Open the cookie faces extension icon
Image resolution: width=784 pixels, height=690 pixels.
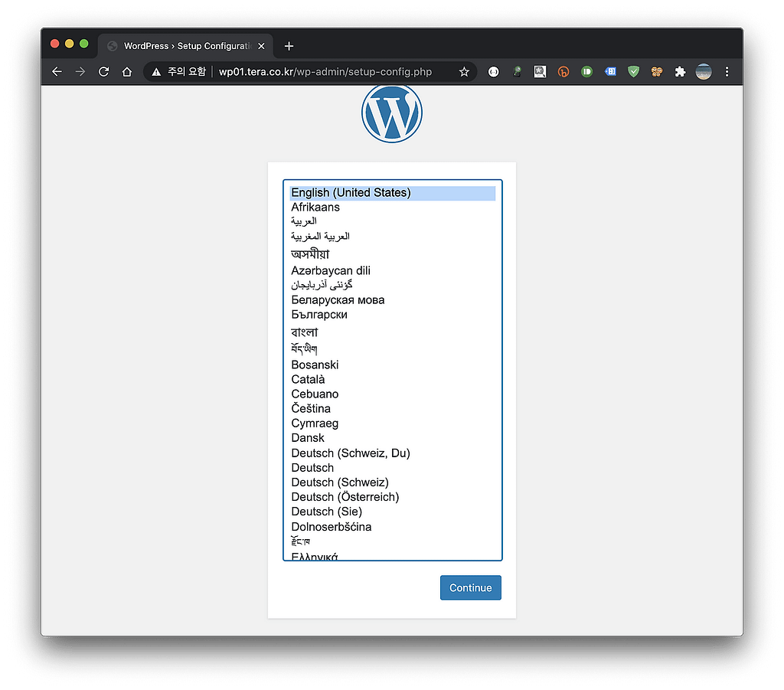tap(657, 71)
